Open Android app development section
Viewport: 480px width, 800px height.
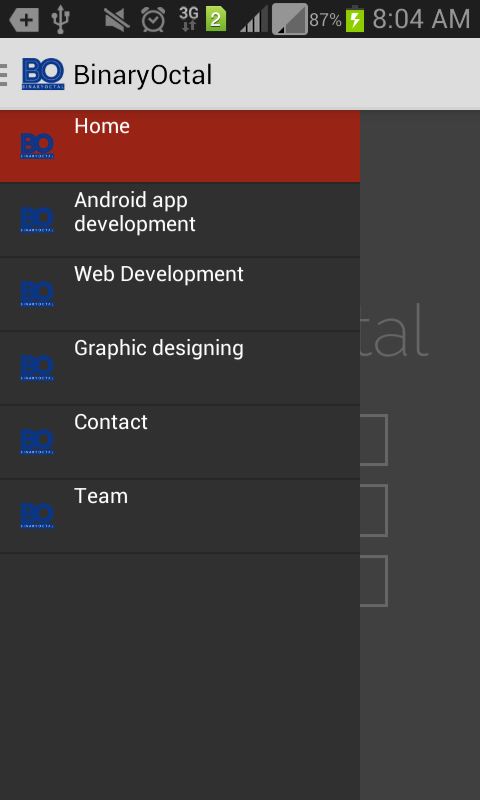coord(180,220)
